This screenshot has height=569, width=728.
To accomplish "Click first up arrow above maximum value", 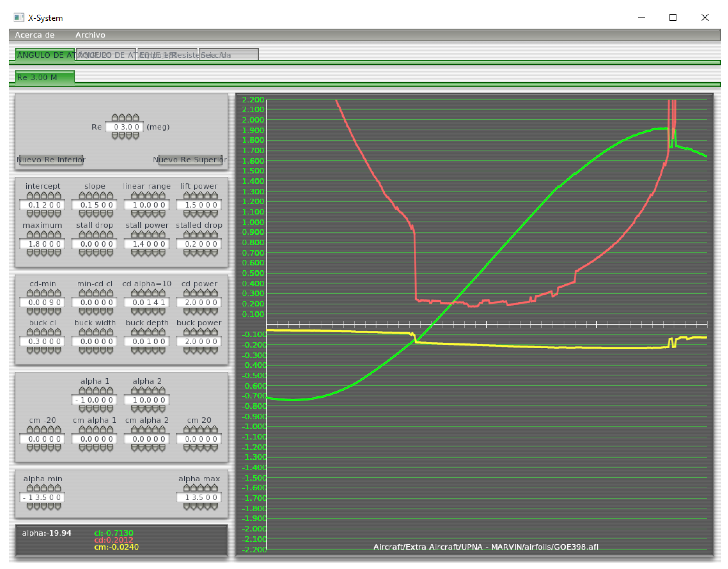I will pos(30,234).
